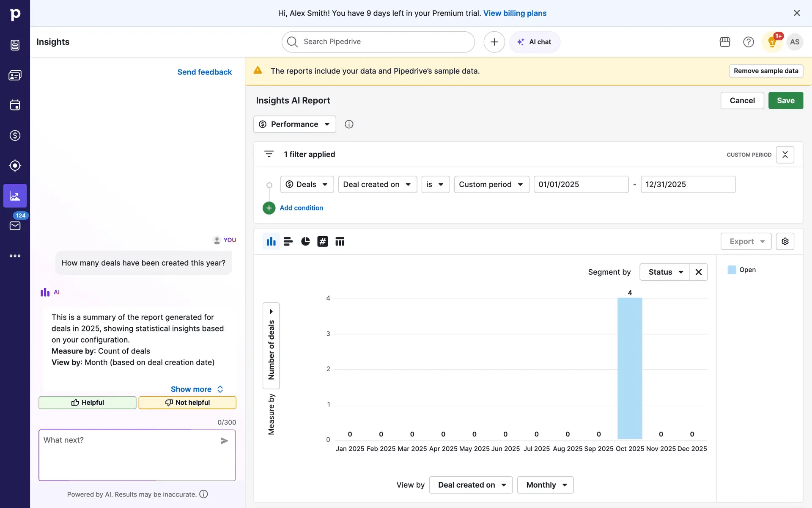
Task: Expand the Number of deals measure selector
Action: pos(271,345)
